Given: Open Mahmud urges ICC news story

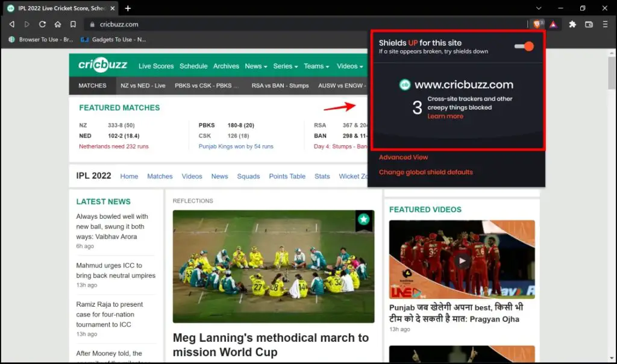Looking at the screenshot, I should (116, 271).
